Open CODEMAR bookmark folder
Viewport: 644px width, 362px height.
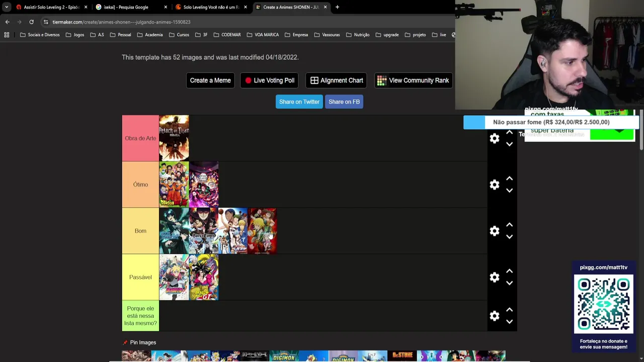(x=227, y=35)
